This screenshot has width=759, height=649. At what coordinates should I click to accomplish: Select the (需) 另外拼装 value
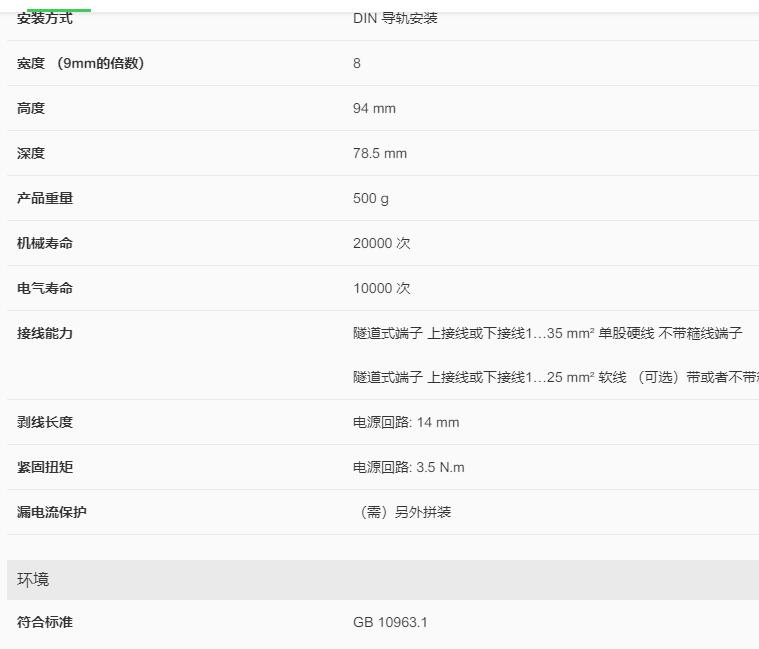click(404, 512)
